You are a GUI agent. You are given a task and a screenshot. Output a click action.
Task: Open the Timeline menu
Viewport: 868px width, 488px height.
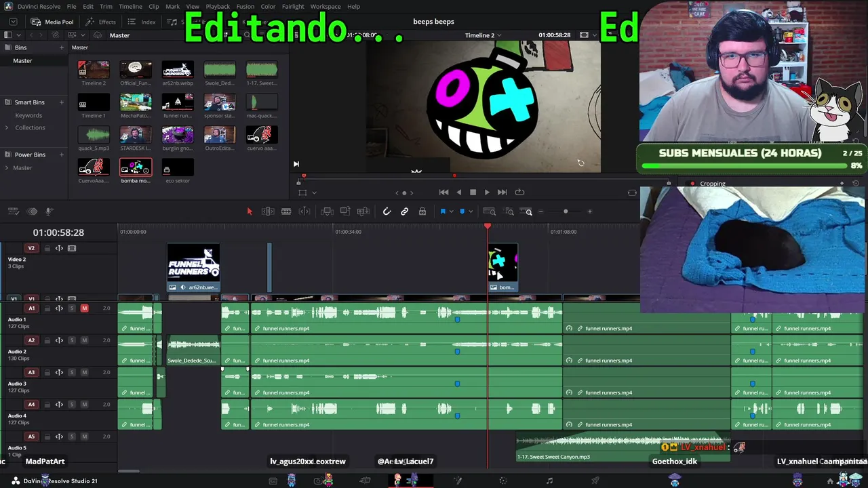pos(130,6)
